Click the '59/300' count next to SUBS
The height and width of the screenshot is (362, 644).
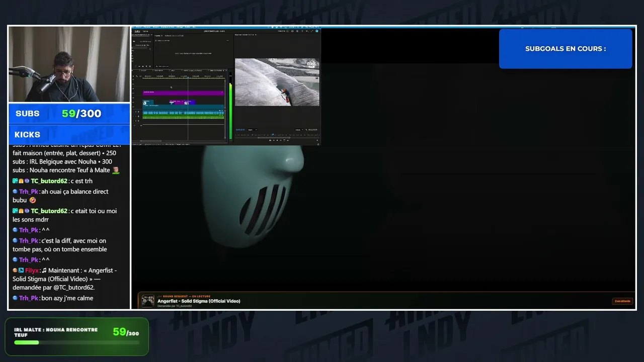(82, 114)
